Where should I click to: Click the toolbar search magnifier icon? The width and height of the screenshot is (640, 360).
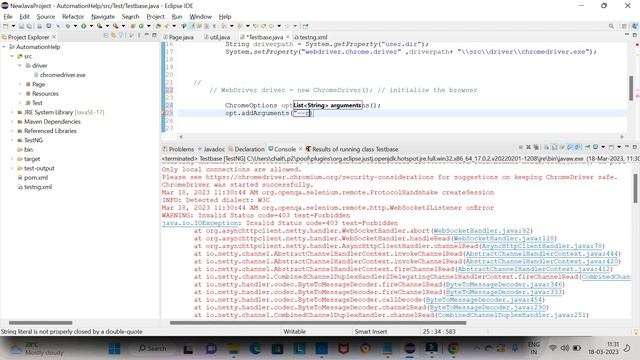(611, 26)
